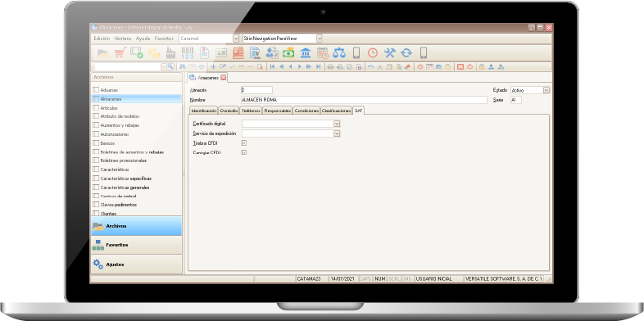Open the Favoritos navigation pane button

pos(136,245)
